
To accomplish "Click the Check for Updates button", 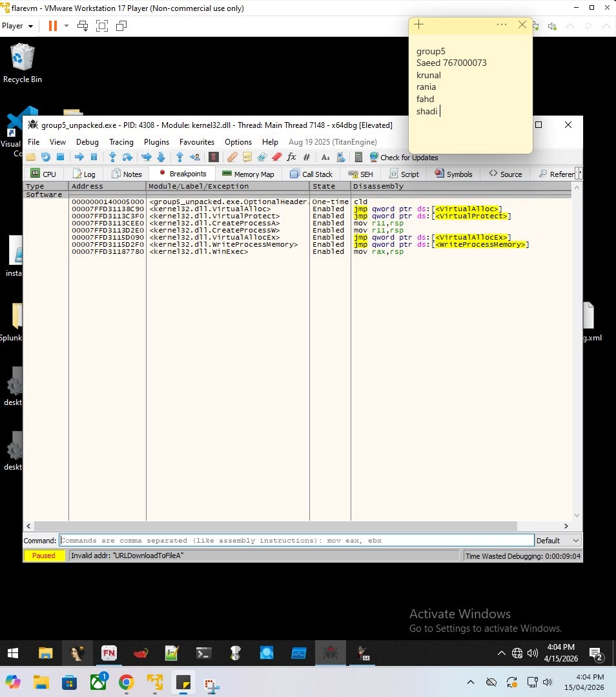I will pos(403,157).
